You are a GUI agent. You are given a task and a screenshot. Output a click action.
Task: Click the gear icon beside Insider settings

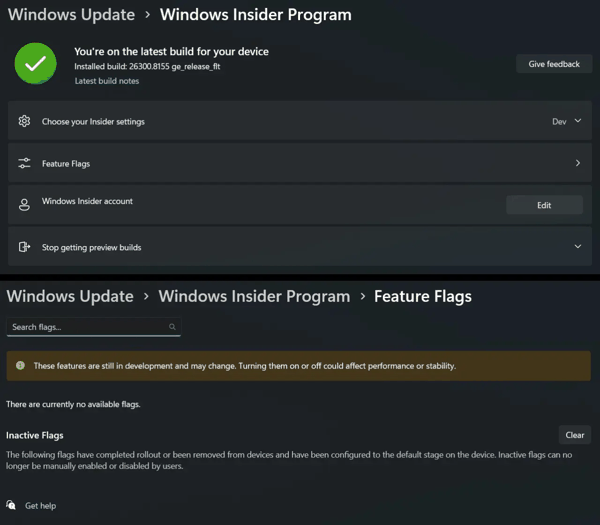(24, 122)
